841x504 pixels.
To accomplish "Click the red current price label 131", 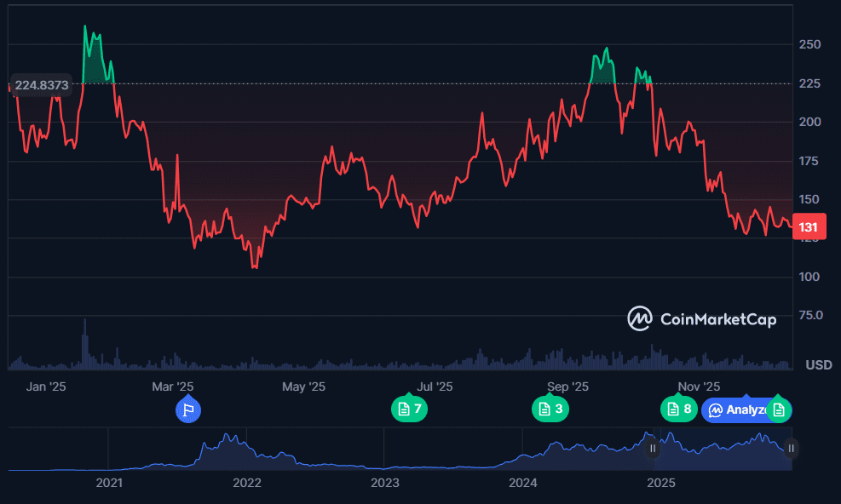I will pyautogui.click(x=808, y=227).
